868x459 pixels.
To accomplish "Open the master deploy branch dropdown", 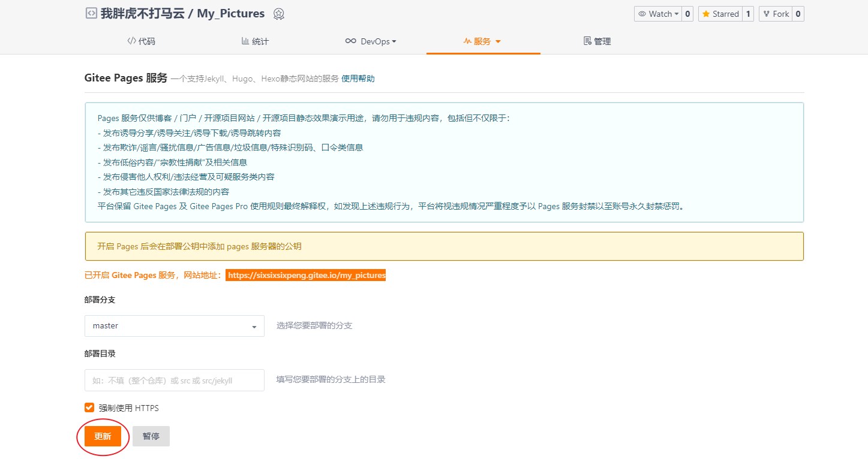I will coord(175,326).
